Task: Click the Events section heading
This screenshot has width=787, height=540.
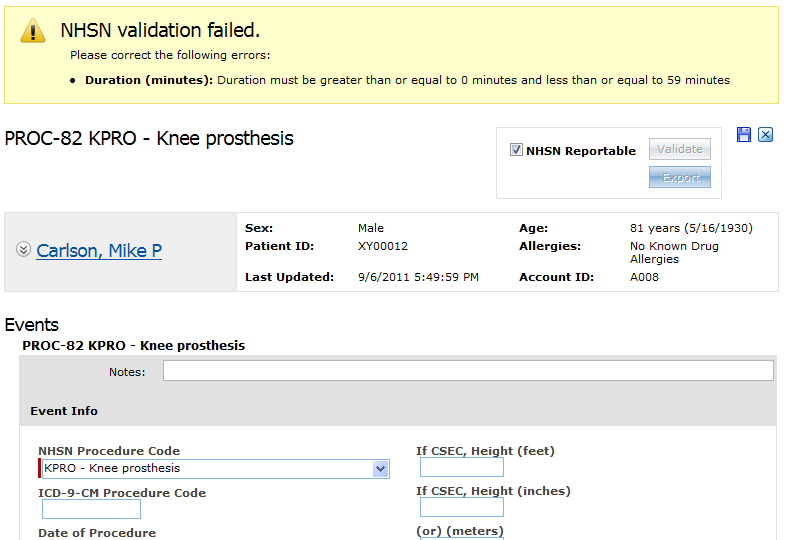Action: (32, 325)
